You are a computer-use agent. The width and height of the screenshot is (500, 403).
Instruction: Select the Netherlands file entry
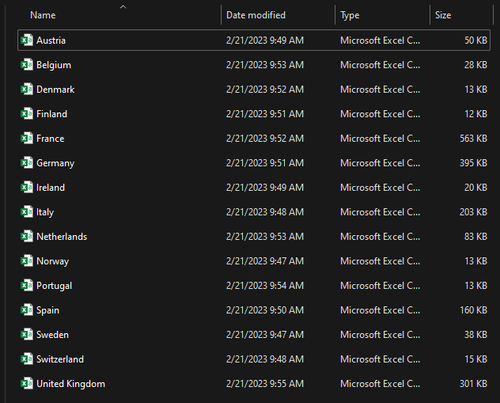tap(254, 236)
